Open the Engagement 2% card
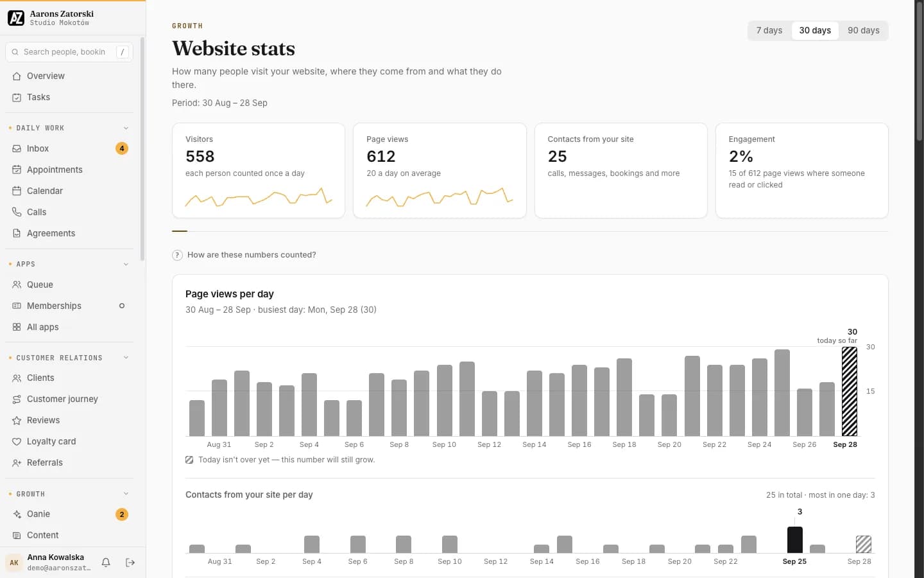Screen dimensions: 924x578 pyautogui.click(x=801, y=170)
